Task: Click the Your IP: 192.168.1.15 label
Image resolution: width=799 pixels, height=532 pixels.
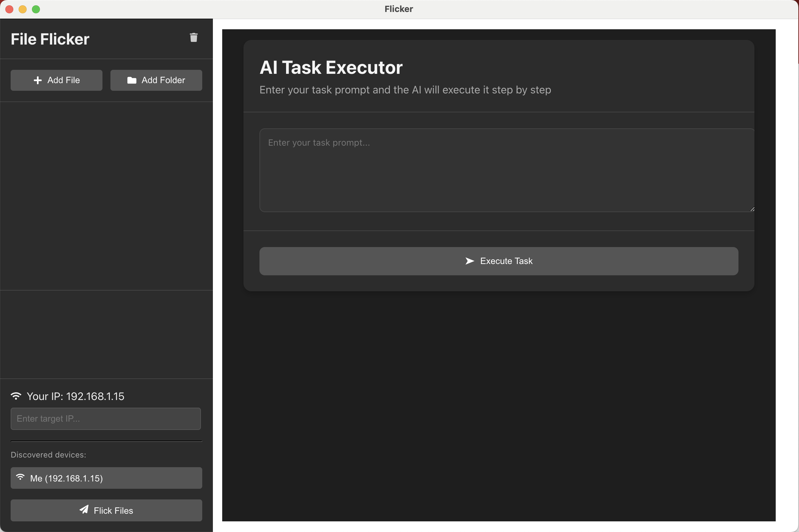Action: point(76,396)
